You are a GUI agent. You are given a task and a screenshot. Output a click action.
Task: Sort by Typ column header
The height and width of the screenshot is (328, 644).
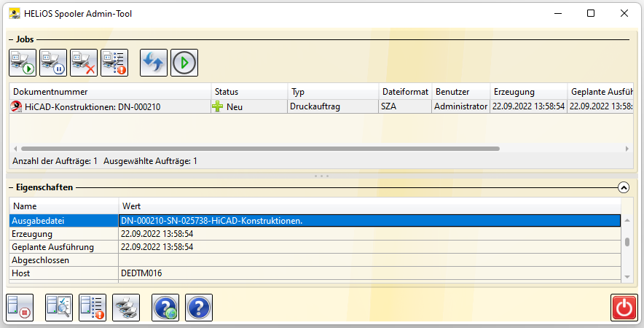[x=333, y=92]
